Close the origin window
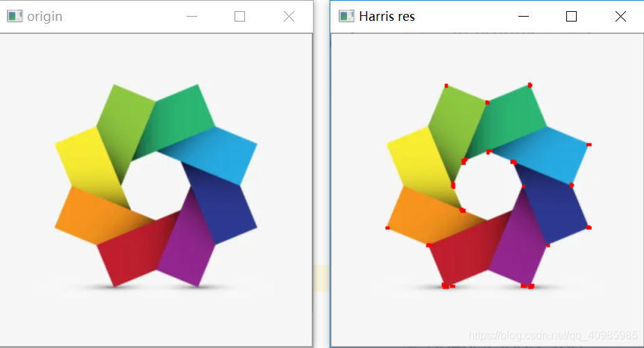The width and height of the screenshot is (644, 348). click(289, 16)
